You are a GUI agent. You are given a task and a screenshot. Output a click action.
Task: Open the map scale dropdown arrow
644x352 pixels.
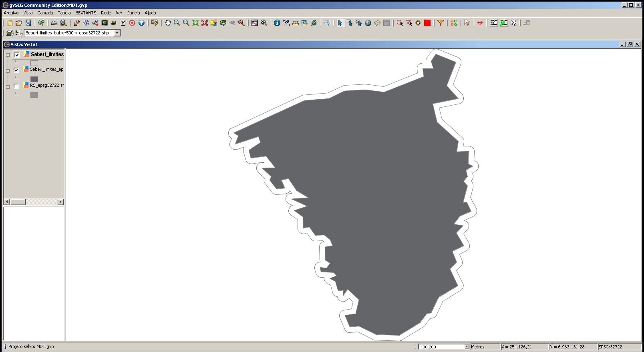[467, 347]
